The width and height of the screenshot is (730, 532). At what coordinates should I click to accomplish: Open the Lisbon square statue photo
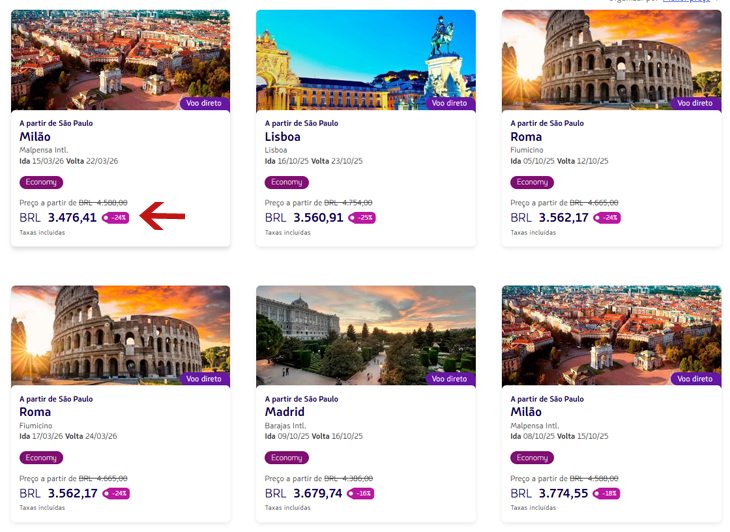(366, 60)
